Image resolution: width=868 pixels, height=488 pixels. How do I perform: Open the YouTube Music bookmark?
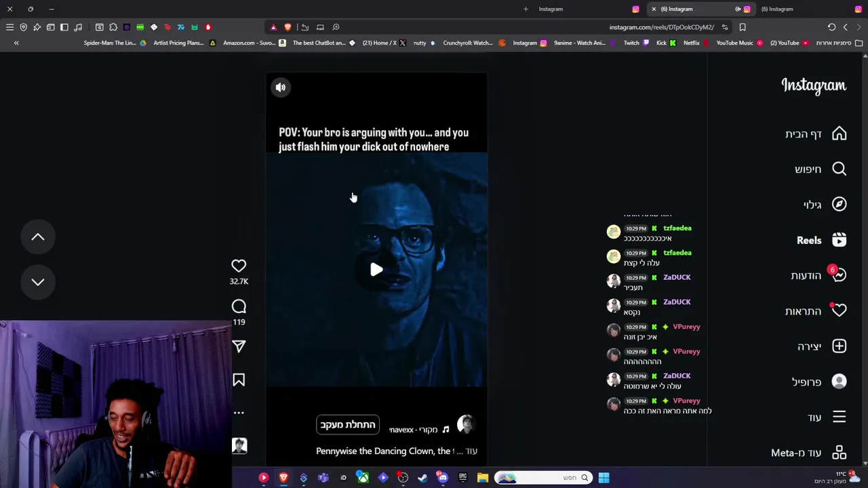click(740, 43)
